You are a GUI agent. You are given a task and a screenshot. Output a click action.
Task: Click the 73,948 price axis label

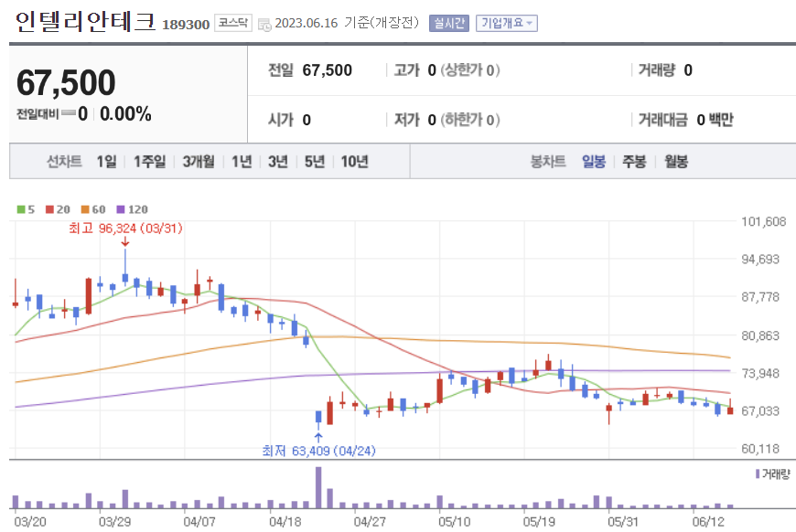pos(760,373)
